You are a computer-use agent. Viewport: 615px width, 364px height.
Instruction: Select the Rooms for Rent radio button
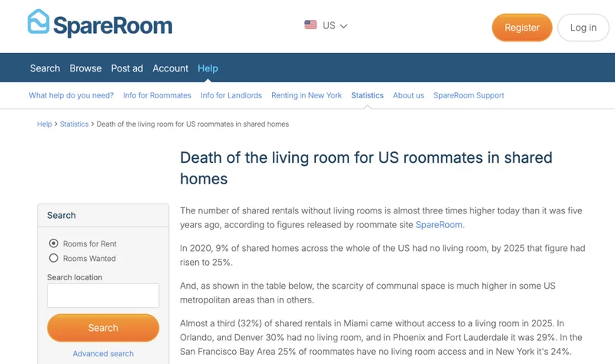[x=54, y=243]
